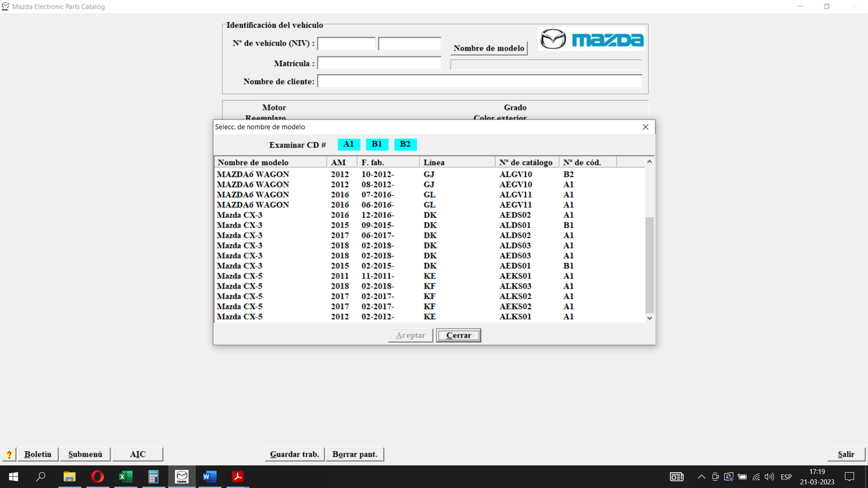Select Mazda CX-3 row AEDS02
868x488 pixels.
(x=429, y=215)
